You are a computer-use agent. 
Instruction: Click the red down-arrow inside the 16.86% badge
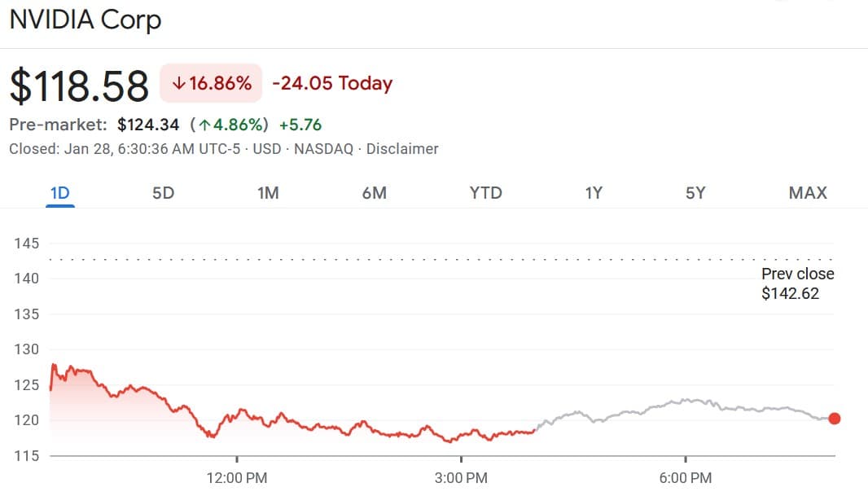(x=178, y=82)
